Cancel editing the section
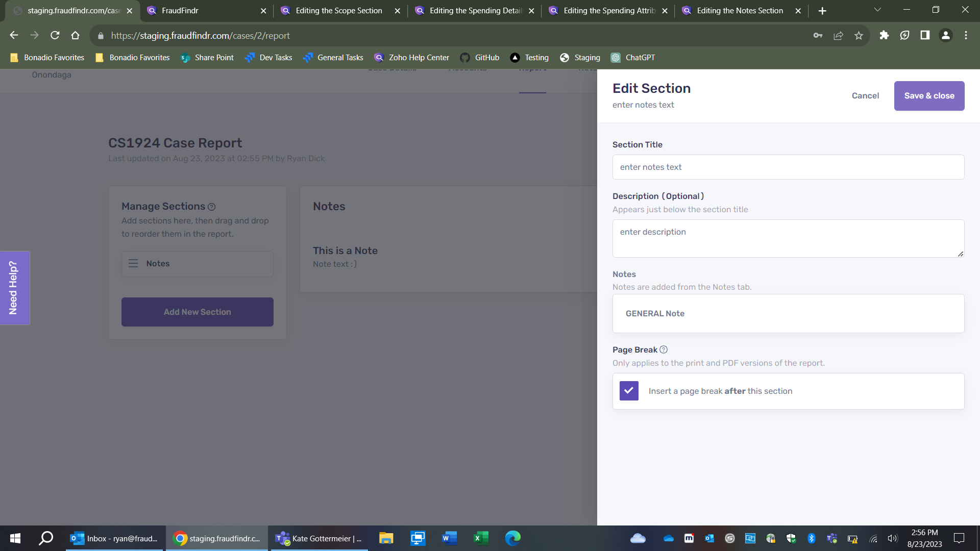Viewport: 980px width, 551px height. [865, 96]
